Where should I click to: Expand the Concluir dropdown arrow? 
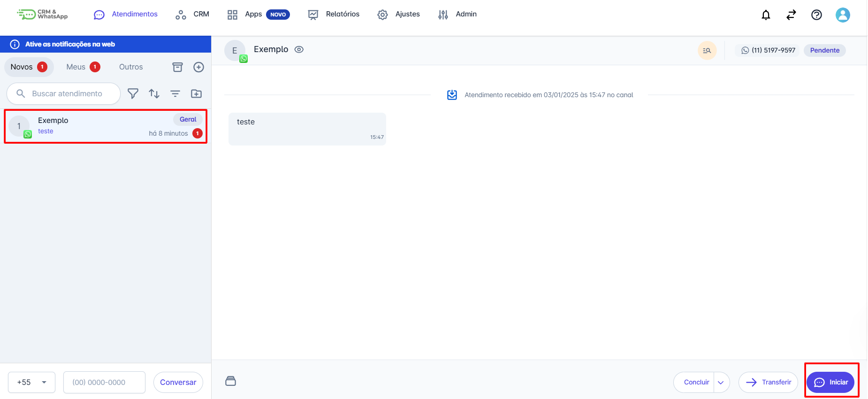coord(721,383)
